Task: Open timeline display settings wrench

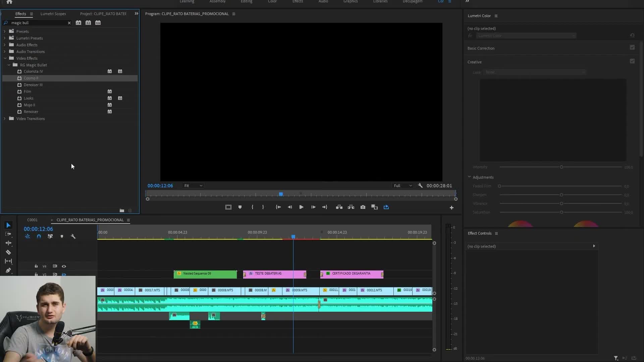Action: click(x=73, y=236)
